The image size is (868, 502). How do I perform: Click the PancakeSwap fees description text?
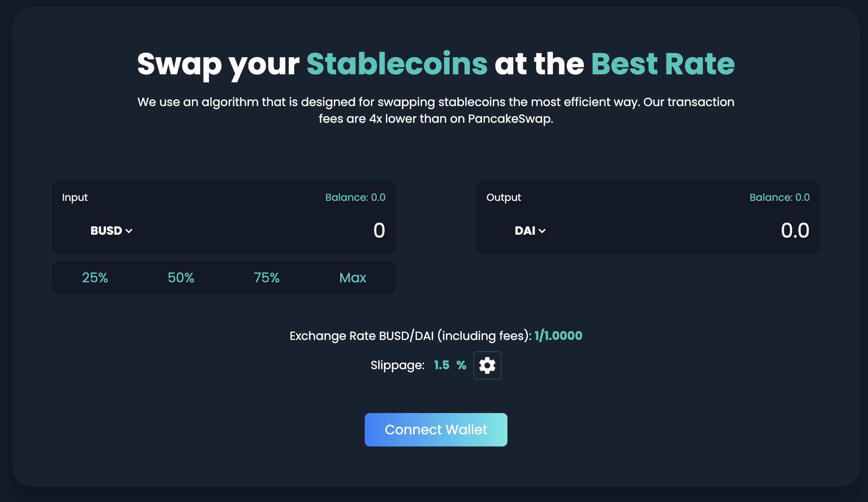436,110
